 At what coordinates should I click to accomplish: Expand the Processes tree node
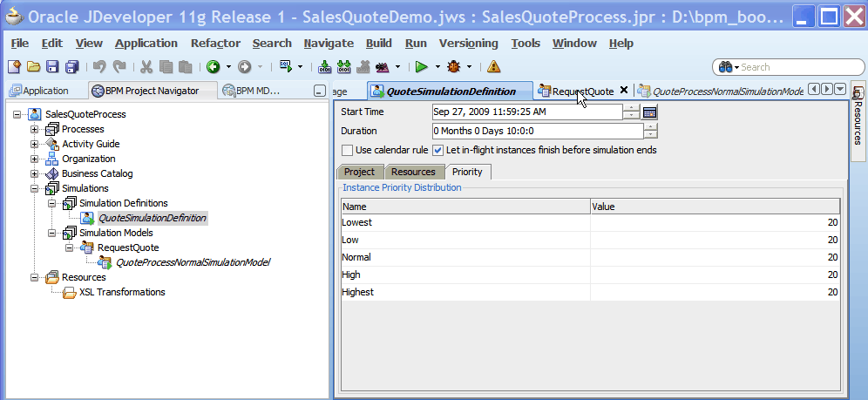click(x=34, y=130)
